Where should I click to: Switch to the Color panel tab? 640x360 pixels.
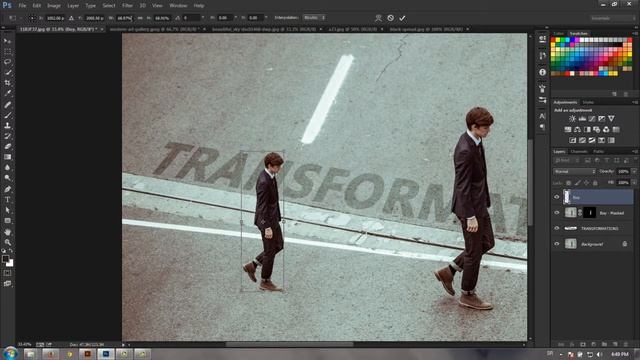(558, 33)
